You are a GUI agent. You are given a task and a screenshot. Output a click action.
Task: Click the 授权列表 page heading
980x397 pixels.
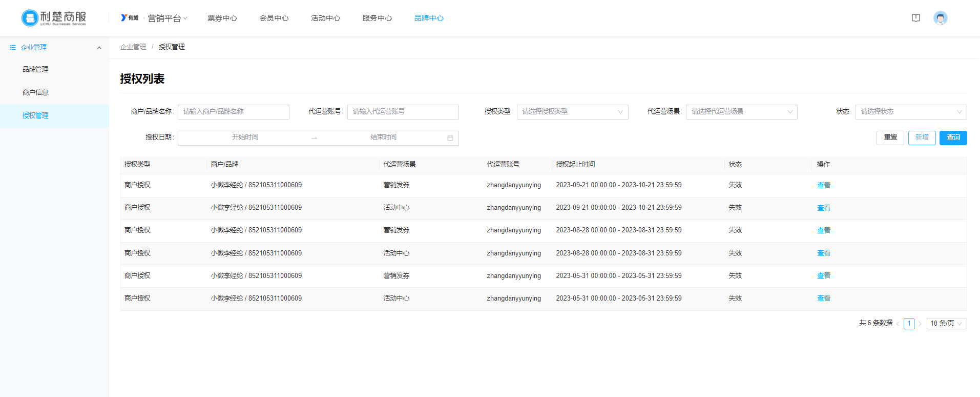pyautogui.click(x=142, y=79)
